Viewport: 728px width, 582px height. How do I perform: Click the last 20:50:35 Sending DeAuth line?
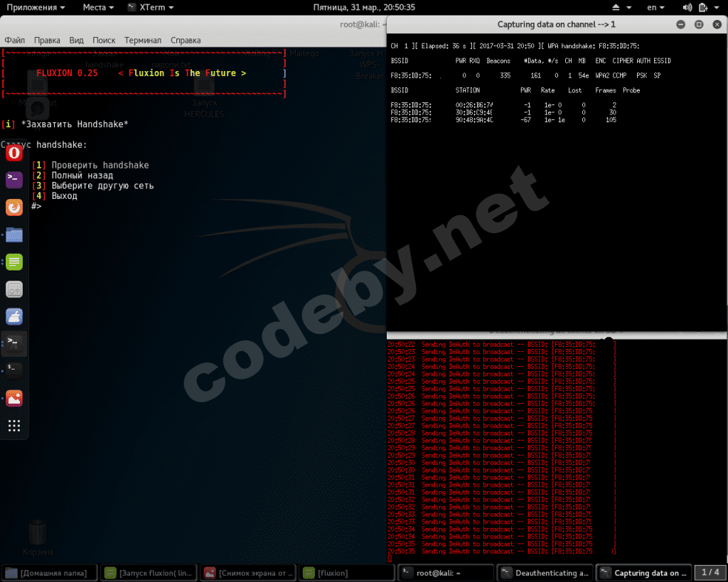click(501, 551)
